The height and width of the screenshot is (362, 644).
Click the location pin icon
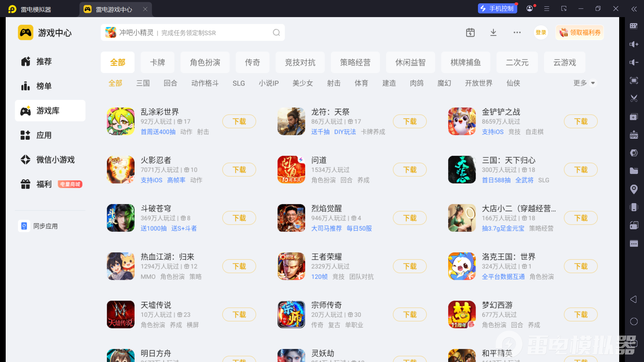(634, 189)
